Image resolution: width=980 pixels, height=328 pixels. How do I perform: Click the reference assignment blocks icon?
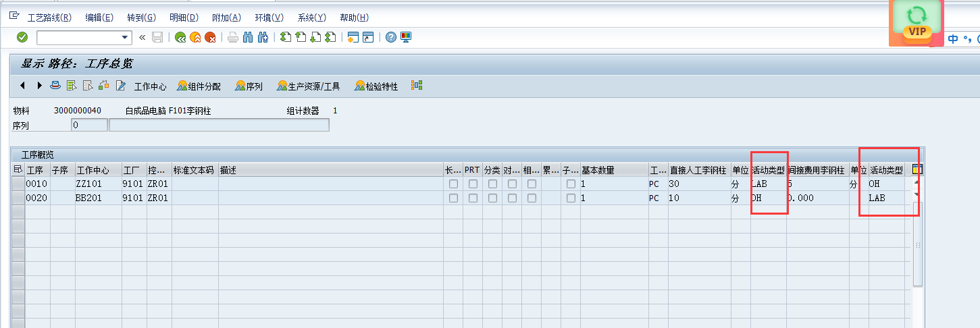click(x=104, y=86)
